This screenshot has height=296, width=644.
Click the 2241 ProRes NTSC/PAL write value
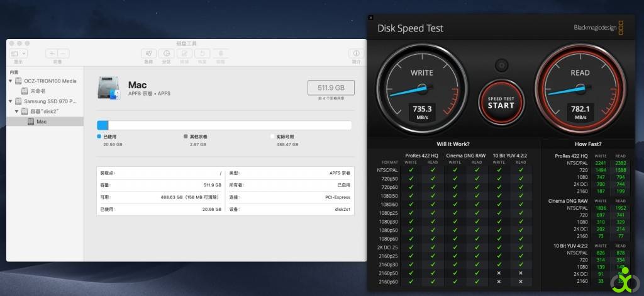[x=601, y=162]
